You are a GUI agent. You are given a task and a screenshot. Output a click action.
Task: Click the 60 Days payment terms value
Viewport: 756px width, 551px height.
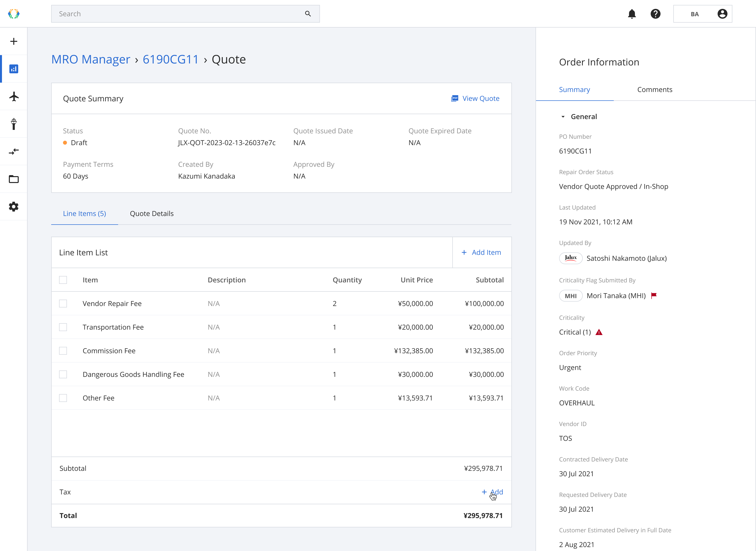76,176
